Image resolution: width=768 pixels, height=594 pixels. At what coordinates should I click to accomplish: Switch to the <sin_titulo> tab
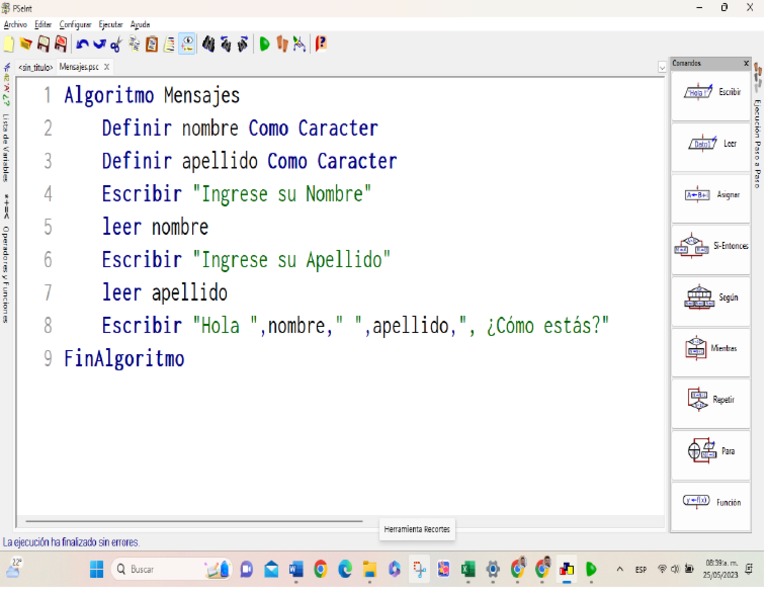[35, 68]
